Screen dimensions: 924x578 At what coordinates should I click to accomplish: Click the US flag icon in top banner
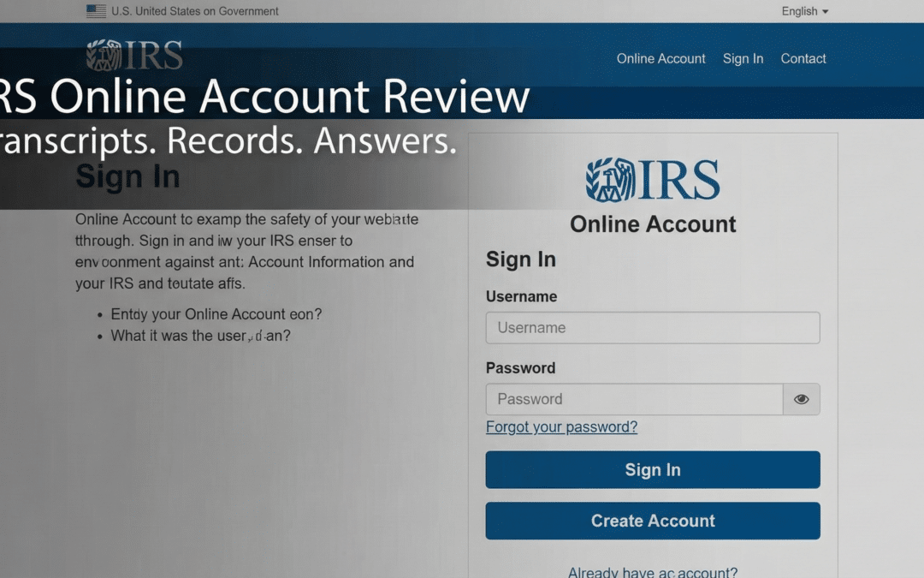coord(96,11)
